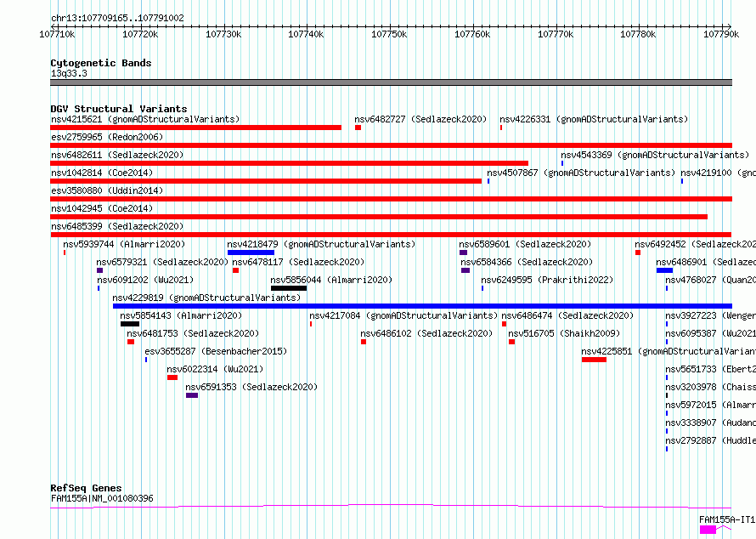Click the RefSeq Genes track title
This screenshot has height=539, width=756.
[x=86, y=488]
